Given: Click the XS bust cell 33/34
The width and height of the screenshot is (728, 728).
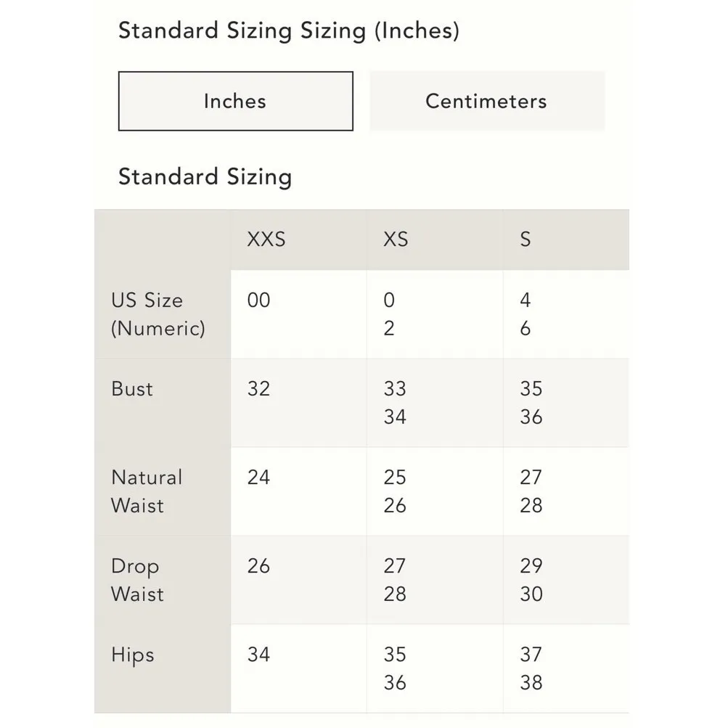Looking at the screenshot, I should [395, 403].
